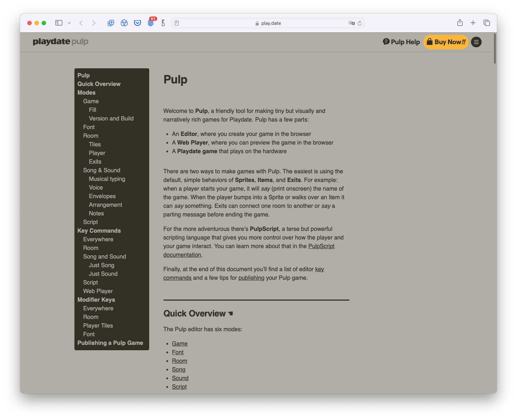Screen dimensions: 517x420
Task: Follow the key commands link in text
Action: tap(320, 269)
